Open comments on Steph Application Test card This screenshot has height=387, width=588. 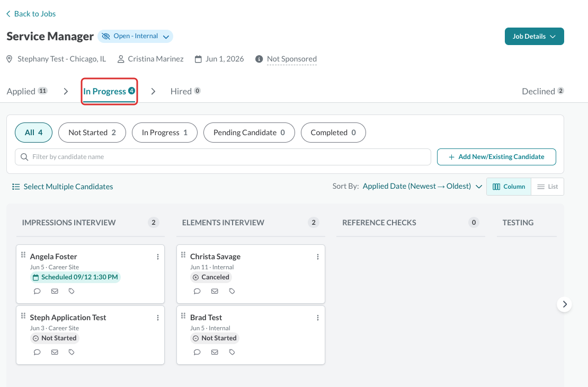[37, 352]
